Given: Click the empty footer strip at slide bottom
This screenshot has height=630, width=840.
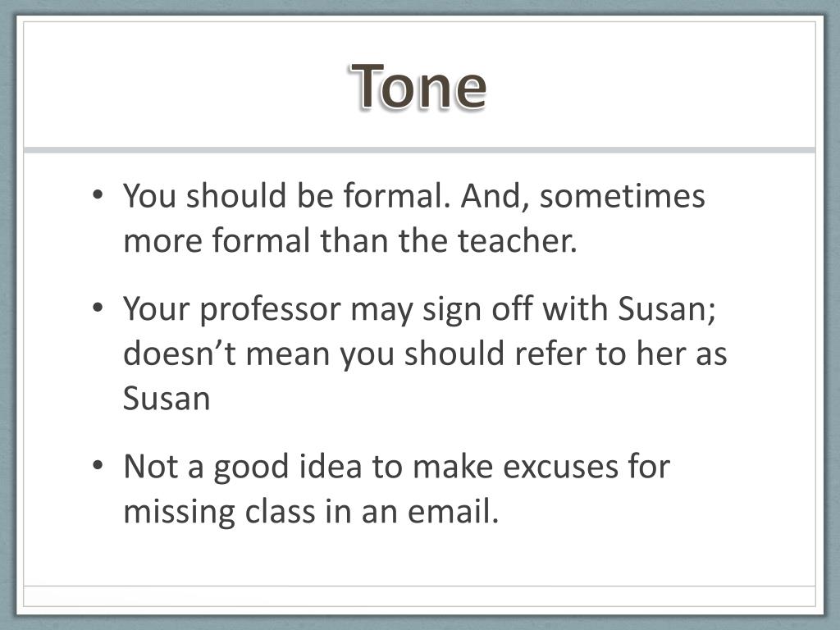Looking at the screenshot, I should [419, 596].
